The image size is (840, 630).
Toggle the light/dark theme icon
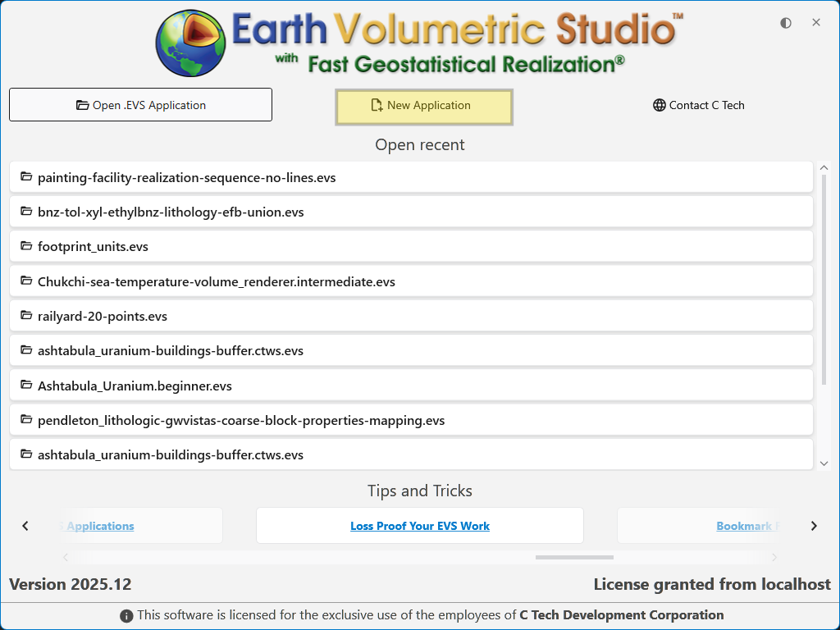(786, 23)
